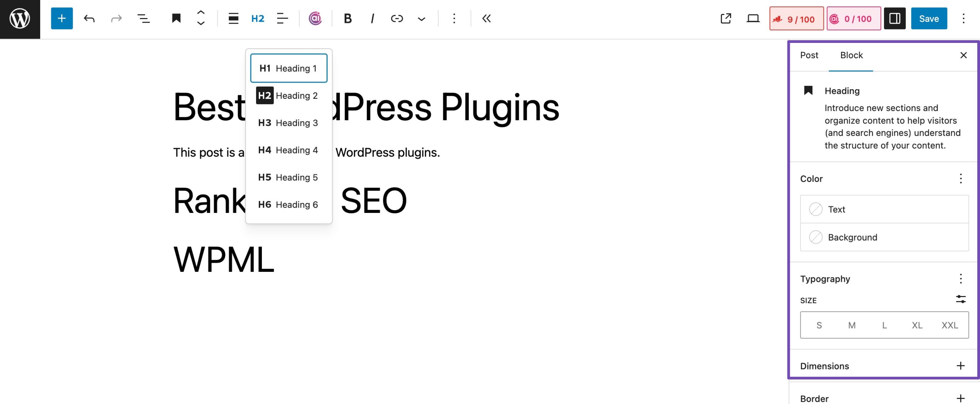Open Content AI score 0/100

click(854, 18)
